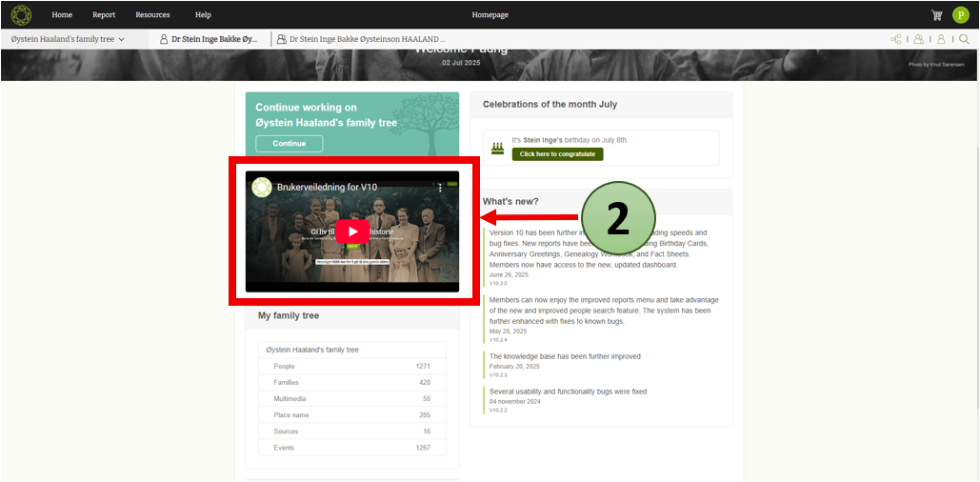Image resolution: width=980 pixels, height=482 pixels.
Task: Open the People row in family tree stats
Action: coord(351,366)
